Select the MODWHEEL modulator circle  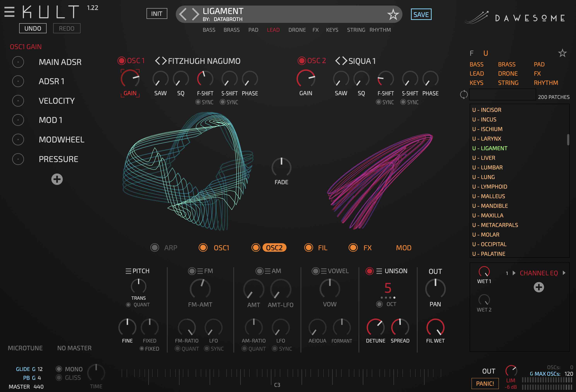click(x=18, y=140)
